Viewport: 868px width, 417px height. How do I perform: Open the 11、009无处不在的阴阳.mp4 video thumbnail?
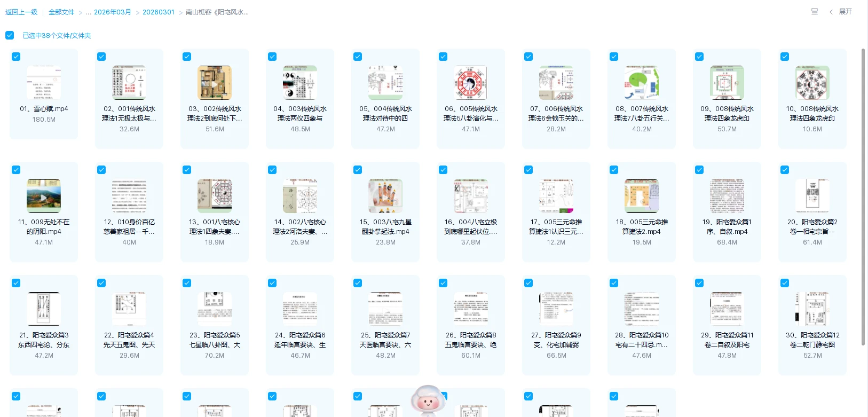tap(44, 196)
